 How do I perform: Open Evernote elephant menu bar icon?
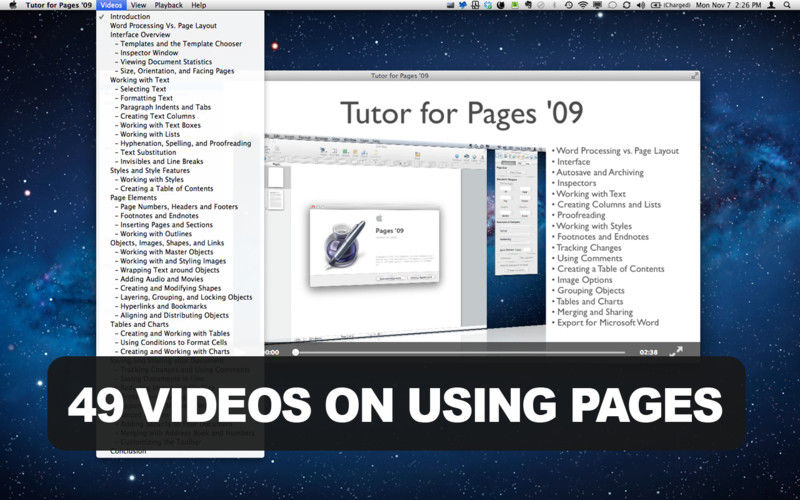tap(528, 5)
